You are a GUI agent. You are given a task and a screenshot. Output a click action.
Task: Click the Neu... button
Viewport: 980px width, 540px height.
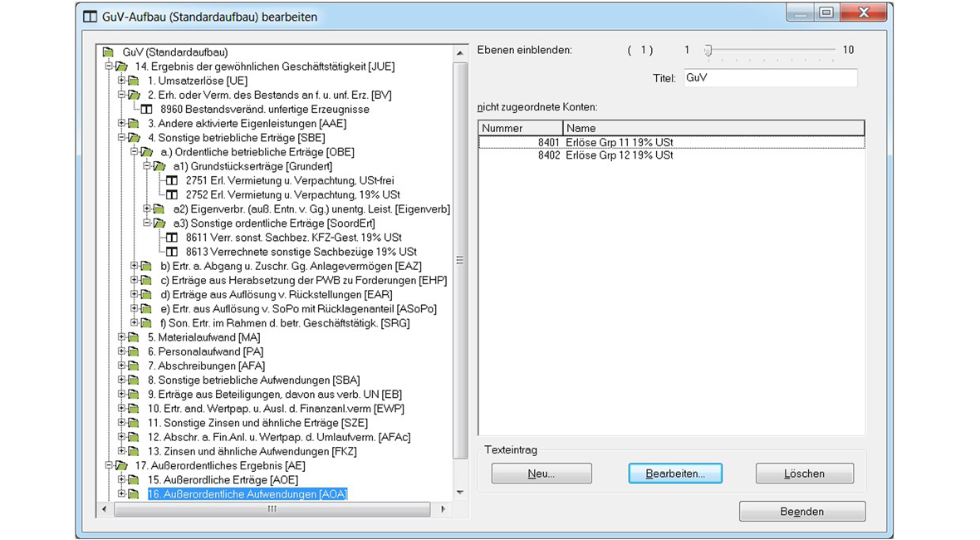click(x=541, y=474)
